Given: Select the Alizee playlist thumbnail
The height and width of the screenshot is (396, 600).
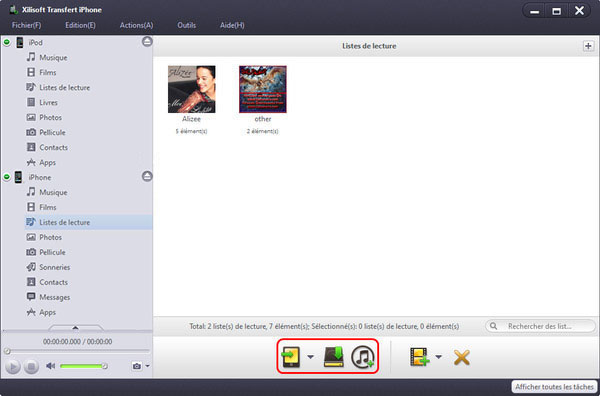Looking at the screenshot, I should tap(191, 89).
